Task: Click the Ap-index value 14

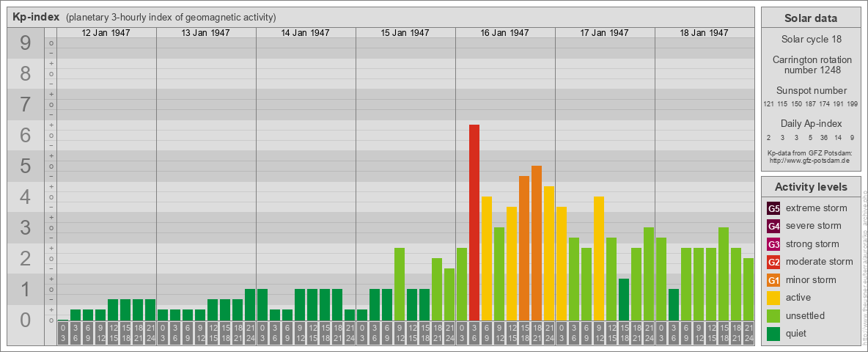Action: [839, 137]
